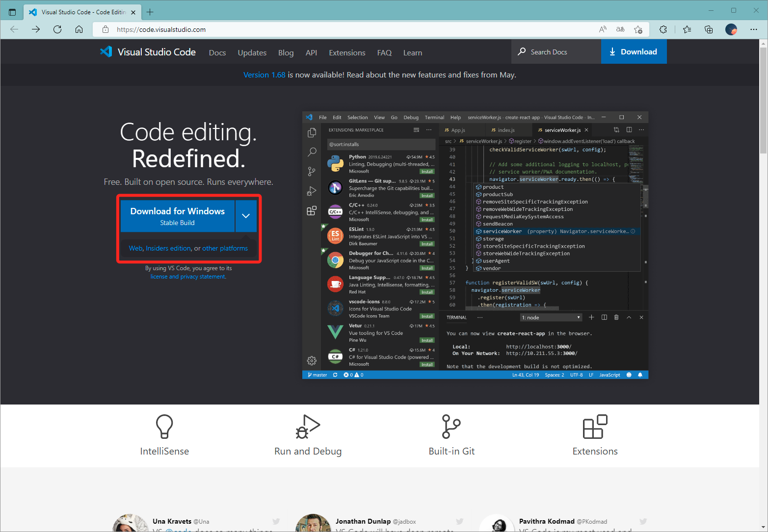Click the translate icon in address bar
This screenshot has height=532, width=768.
pos(620,29)
